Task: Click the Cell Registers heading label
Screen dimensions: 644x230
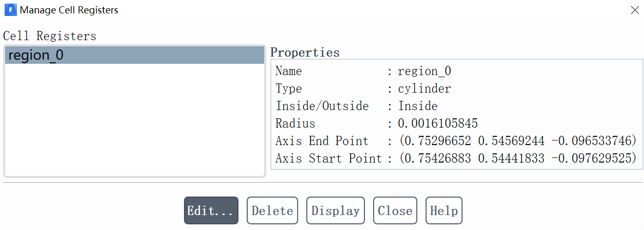Action: coord(50,36)
